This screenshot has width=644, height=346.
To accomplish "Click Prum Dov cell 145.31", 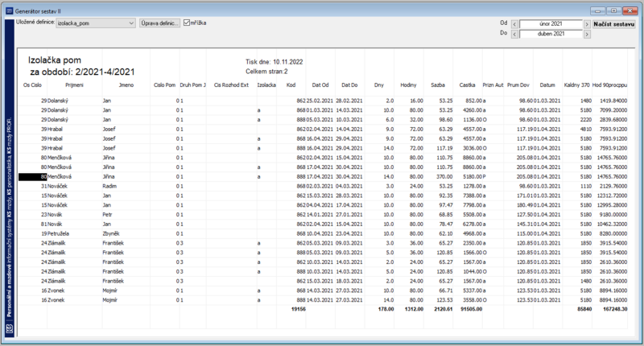I will 525,224.
